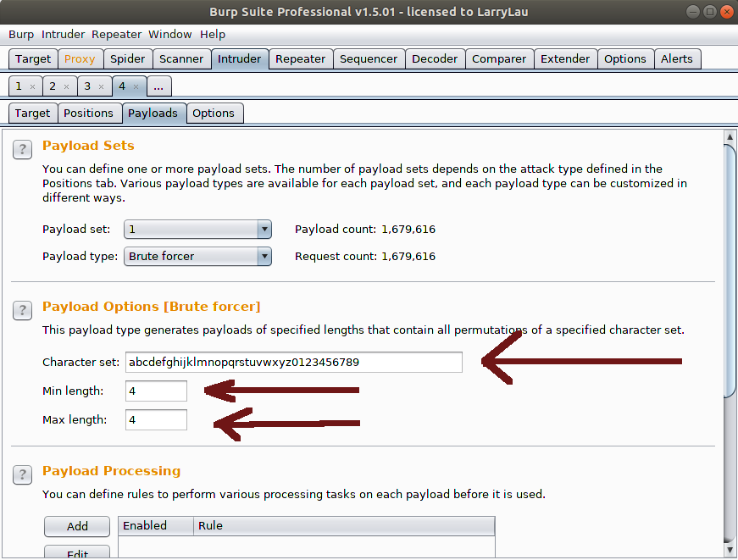Click the 'Payload Processing' heading

[x=112, y=472]
